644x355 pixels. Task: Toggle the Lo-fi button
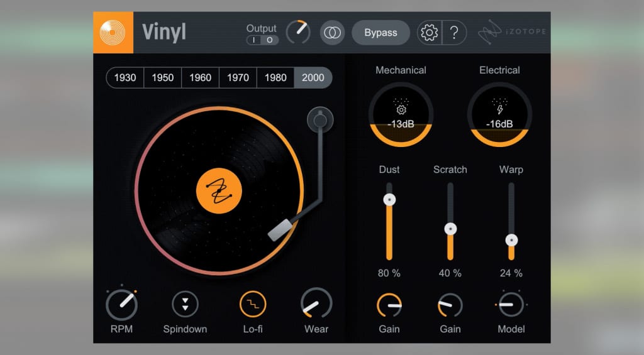point(253,304)
